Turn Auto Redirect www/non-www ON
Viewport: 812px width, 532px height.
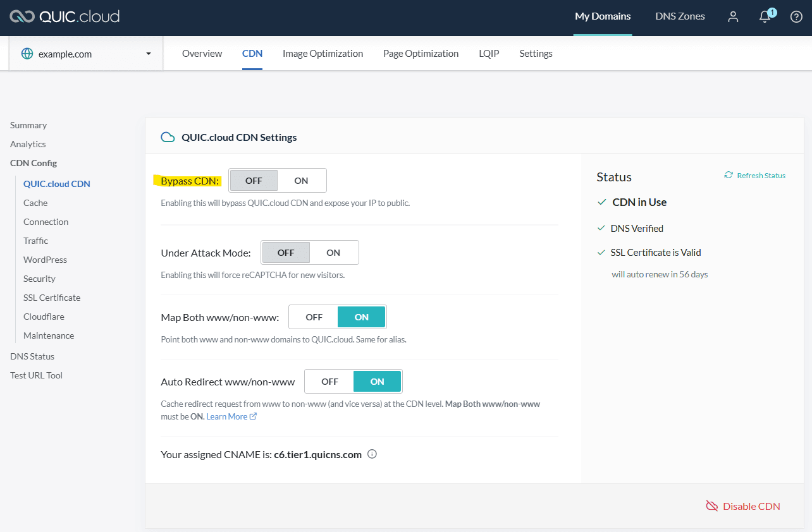click(378, 382)
